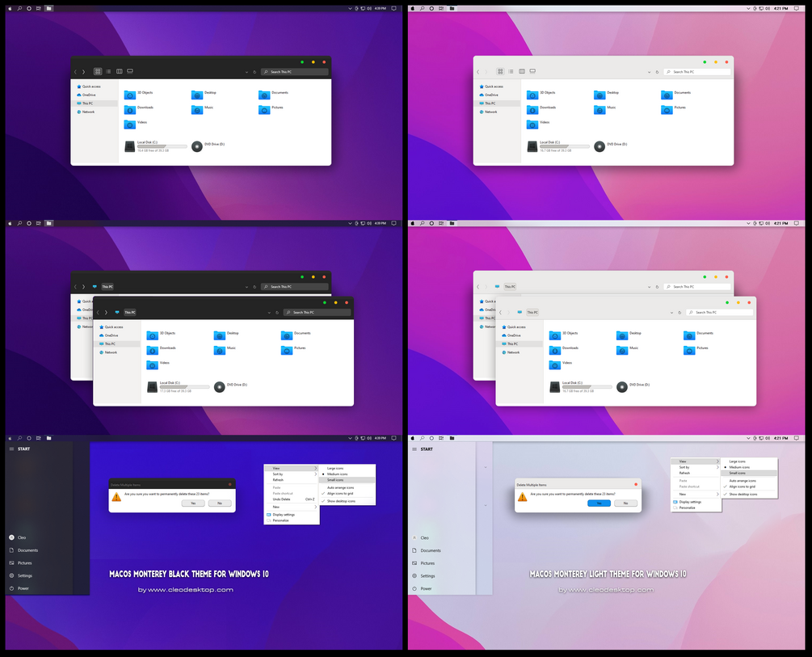Open search icon in top-left dark taskbar
Screen dimensions: 812x657
coord(19,8)
